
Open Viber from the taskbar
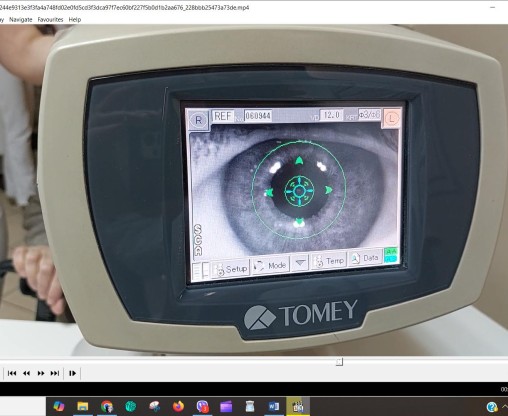pyautogui.click(x=202, y=406)
